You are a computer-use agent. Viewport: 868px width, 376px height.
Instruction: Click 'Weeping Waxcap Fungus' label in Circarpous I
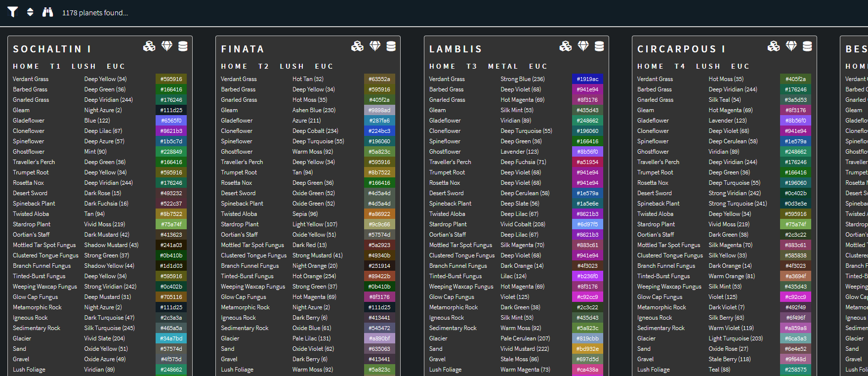(x=669, y=287)
